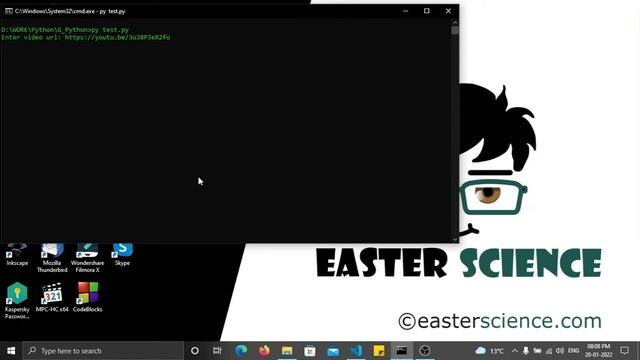The height and width of the screenshot is (360, 640).
Task: Select the Inkscape desktop shortcut
Action: coord(17,255)
